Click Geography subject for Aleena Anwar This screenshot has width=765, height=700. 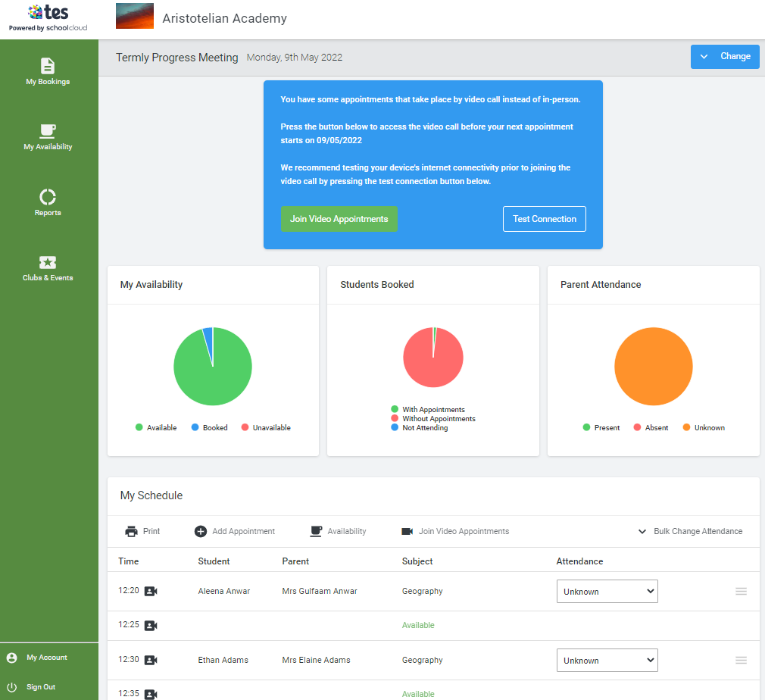point(422,591)
